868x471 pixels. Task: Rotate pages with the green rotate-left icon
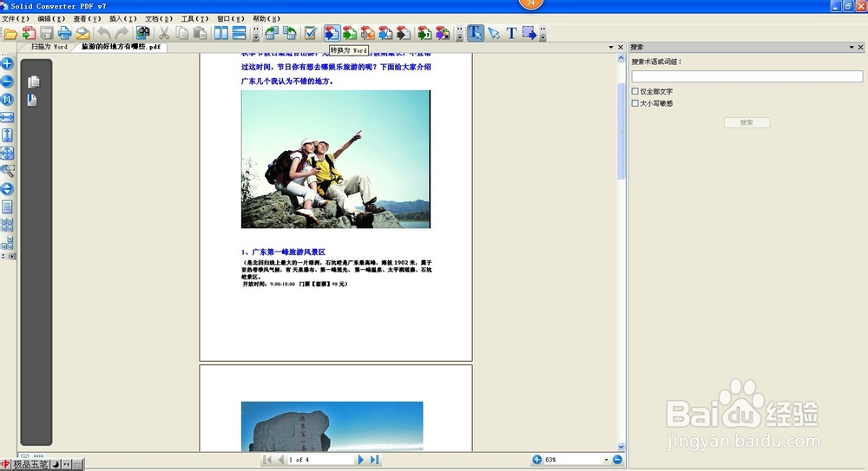click(271, 34)
